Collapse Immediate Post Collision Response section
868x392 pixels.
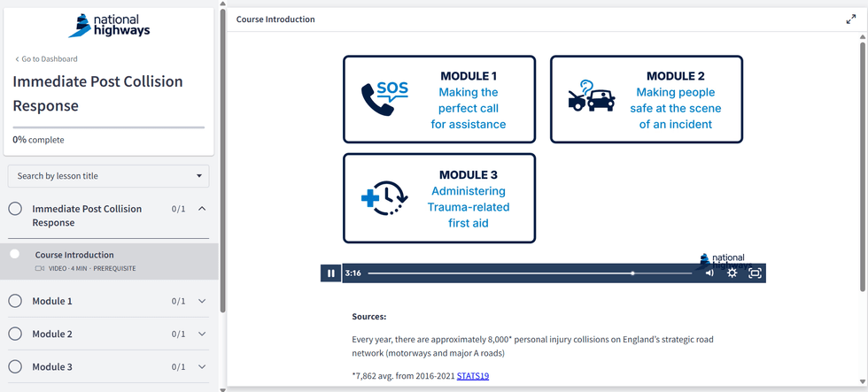[202, 209]
